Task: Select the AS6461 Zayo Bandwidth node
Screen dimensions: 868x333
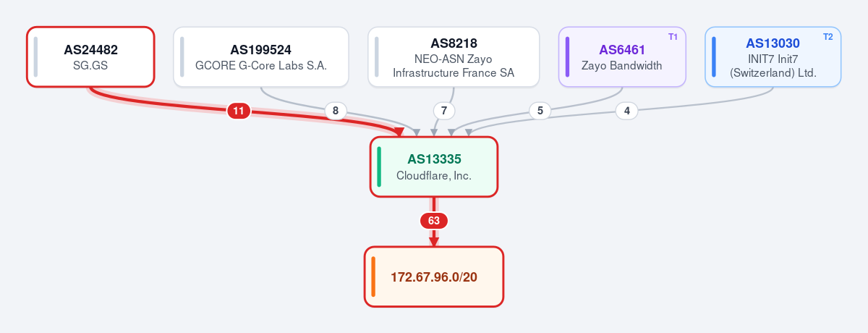Action: click(x=622, y=56)
